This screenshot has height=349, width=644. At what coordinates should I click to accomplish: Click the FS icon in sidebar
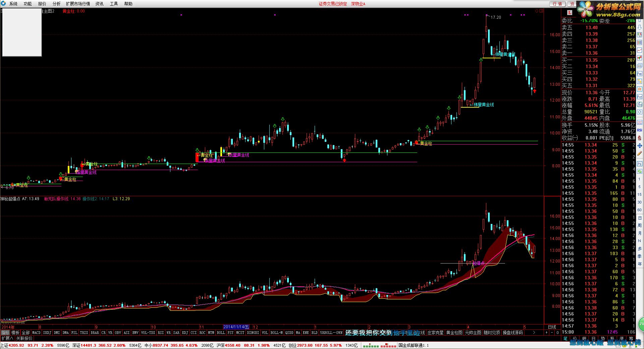[640, 164]
